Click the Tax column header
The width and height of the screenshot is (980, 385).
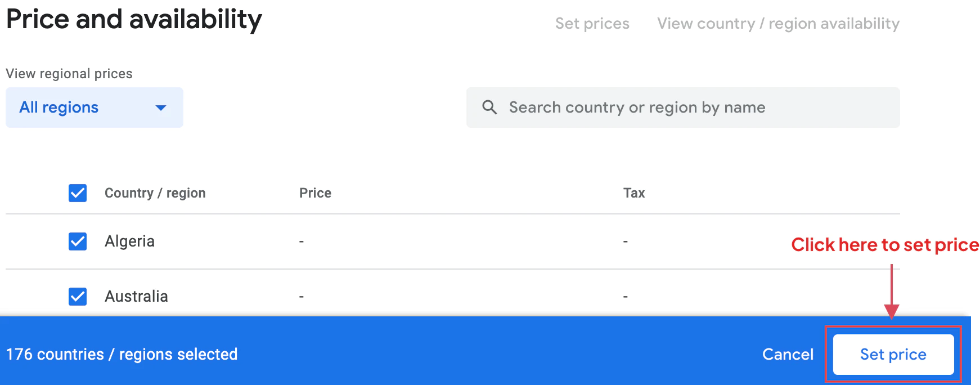(x=633, y=193)
